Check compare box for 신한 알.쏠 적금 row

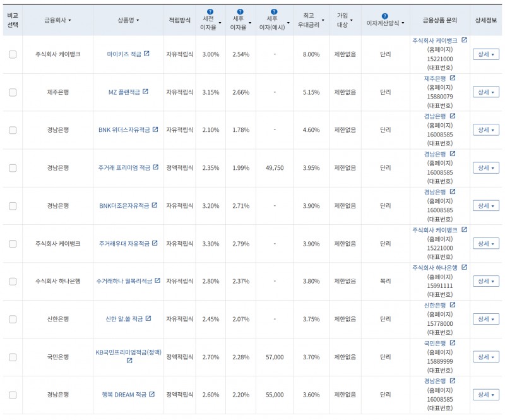(13, 319)
